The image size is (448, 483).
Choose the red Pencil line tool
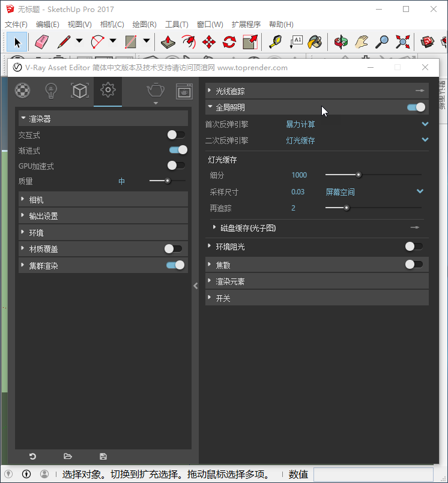[64, 41]
